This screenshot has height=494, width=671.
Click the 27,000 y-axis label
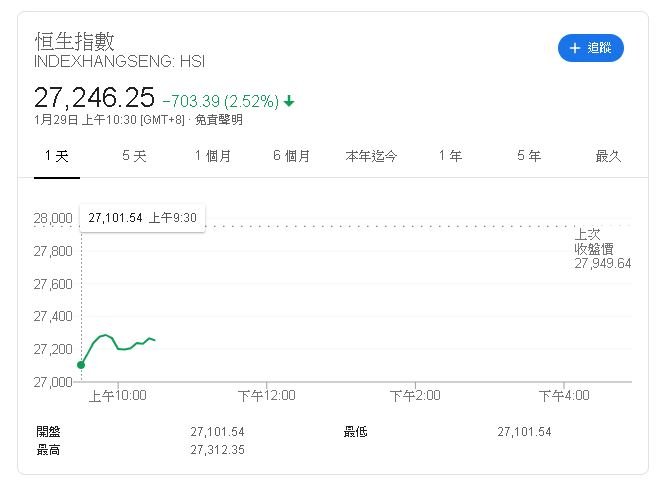click(x=53, y=382)
